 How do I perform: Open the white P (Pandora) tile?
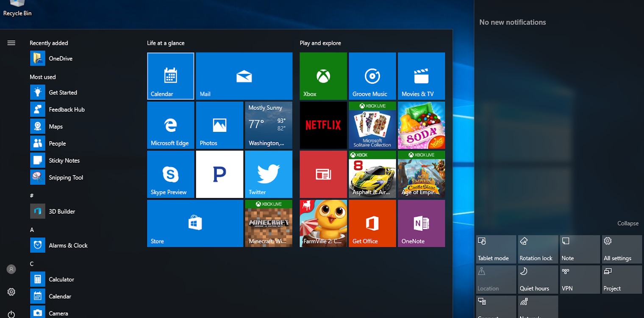click(219, 174)
